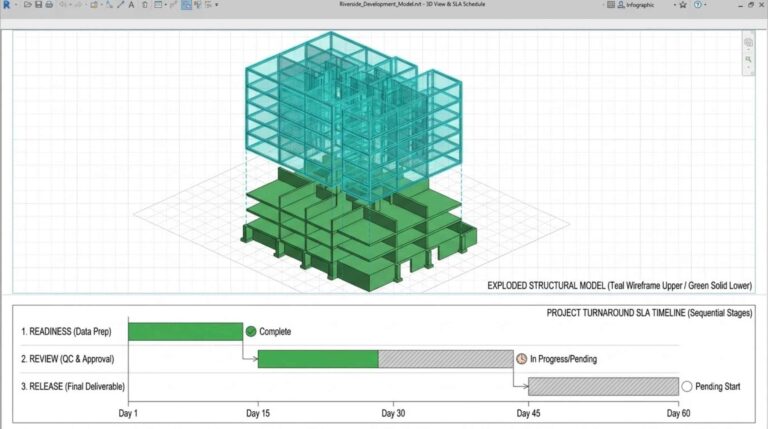Screen dimensions: 768x429
Task: Click the hatched pending portion of Review bar
Action: click(446, 359)
